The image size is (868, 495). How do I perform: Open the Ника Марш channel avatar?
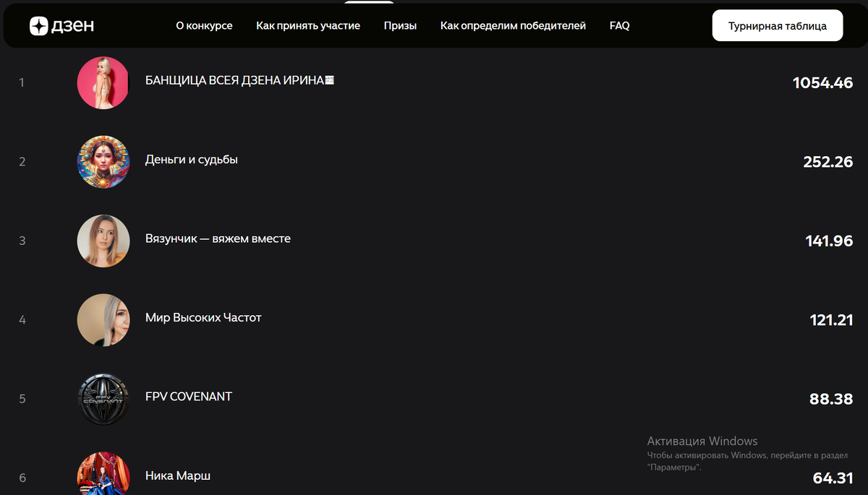click(x=103, y=475)
